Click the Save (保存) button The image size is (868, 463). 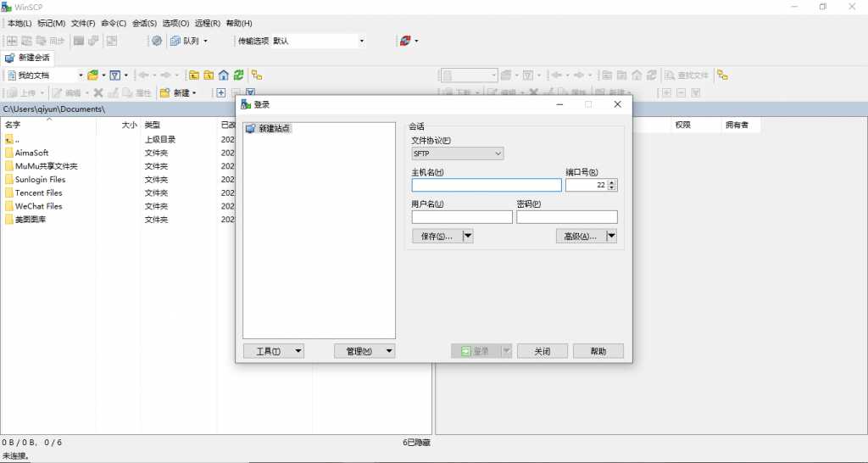click(437, 237)
